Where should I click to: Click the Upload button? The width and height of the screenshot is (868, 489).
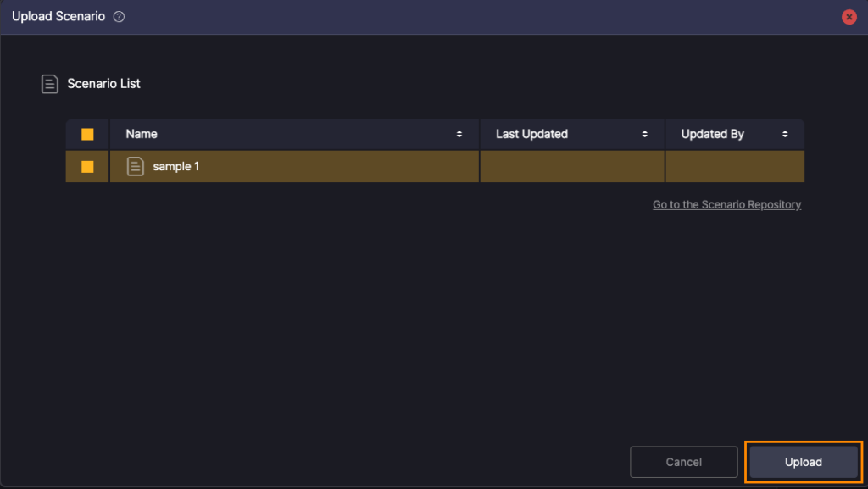[x=803, y=462]
